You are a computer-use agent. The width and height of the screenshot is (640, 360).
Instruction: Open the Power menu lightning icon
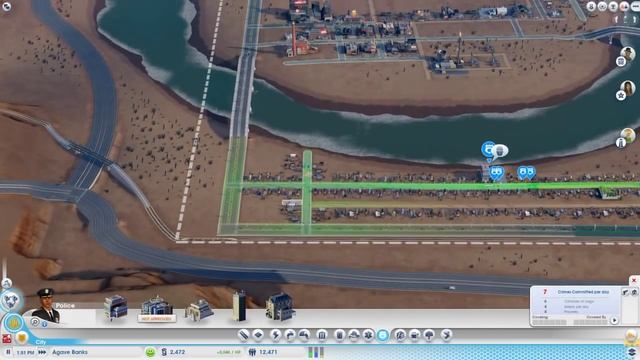[x=276, y=335]
